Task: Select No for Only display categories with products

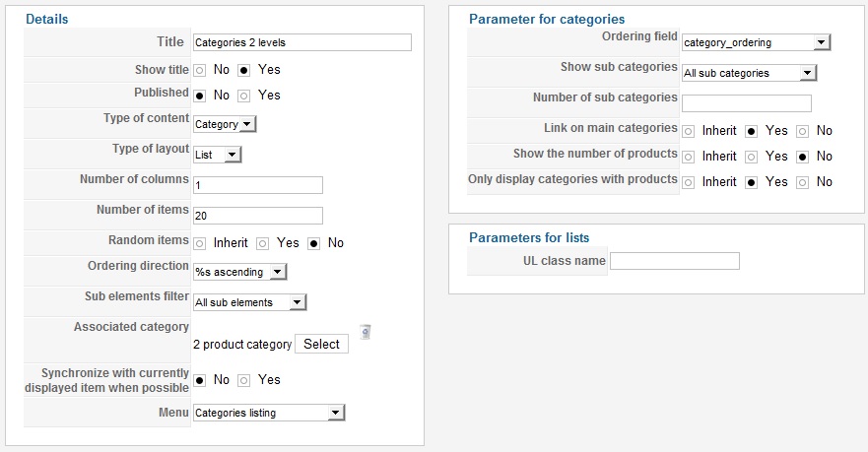Action: [x=803, y=182]
